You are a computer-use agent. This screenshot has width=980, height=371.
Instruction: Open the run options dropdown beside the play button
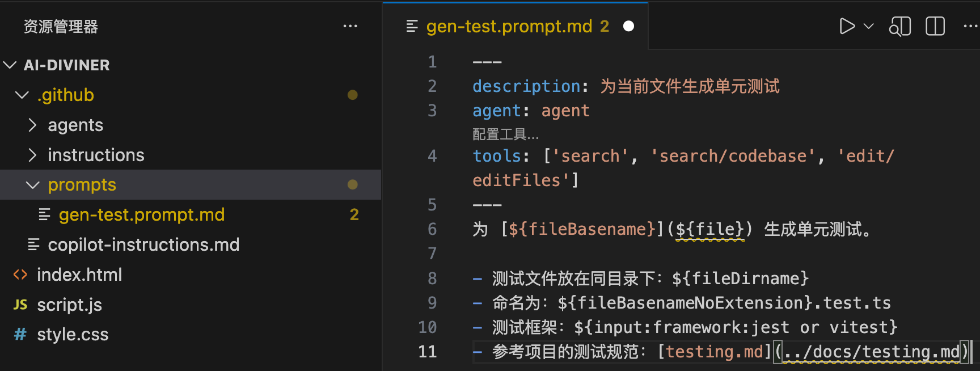(x=868, y=26)
